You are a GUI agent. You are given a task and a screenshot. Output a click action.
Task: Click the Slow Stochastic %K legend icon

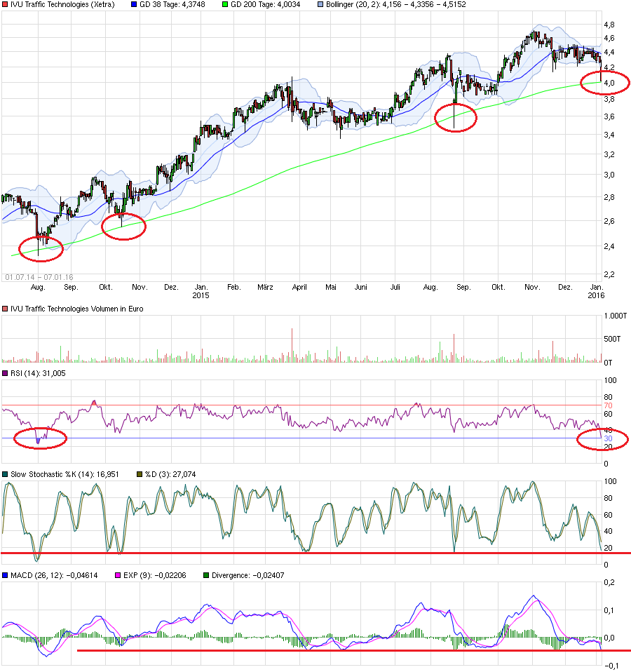click(x=6, y=474)
